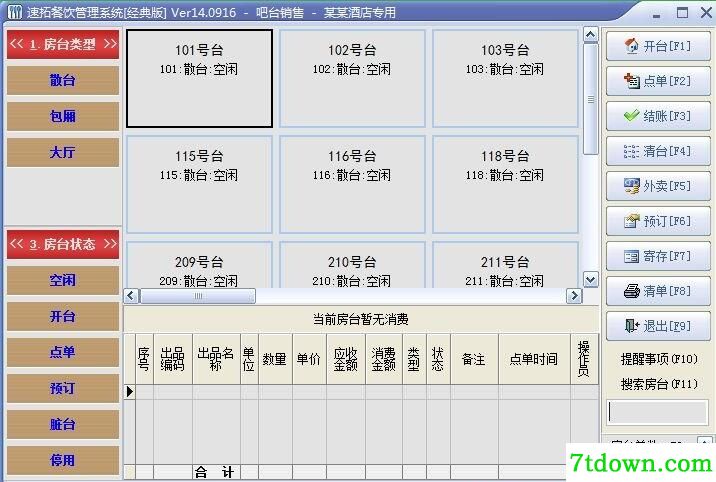Click the 退出[F9] exit door icon
The height and width of the screenshot is (482, 716).
point(632,326)
